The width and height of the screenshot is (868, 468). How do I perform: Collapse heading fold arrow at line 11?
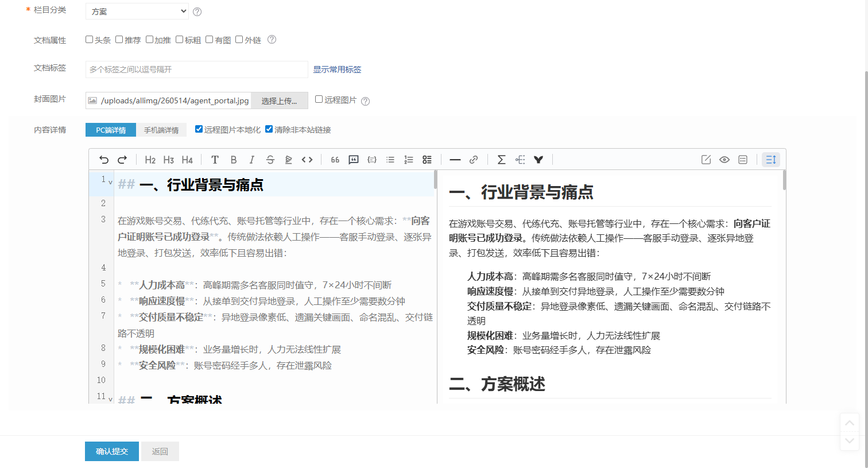point(110,399)
